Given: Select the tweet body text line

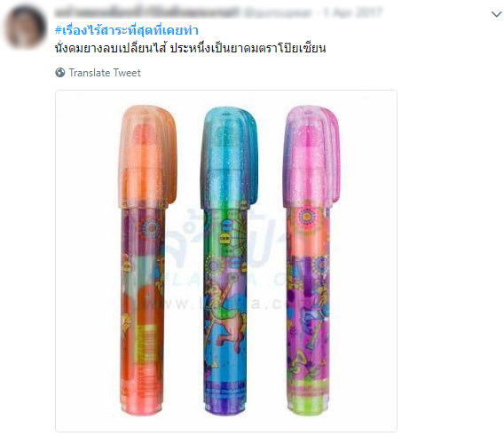Looking at the screenshot, I should point(190,48).
